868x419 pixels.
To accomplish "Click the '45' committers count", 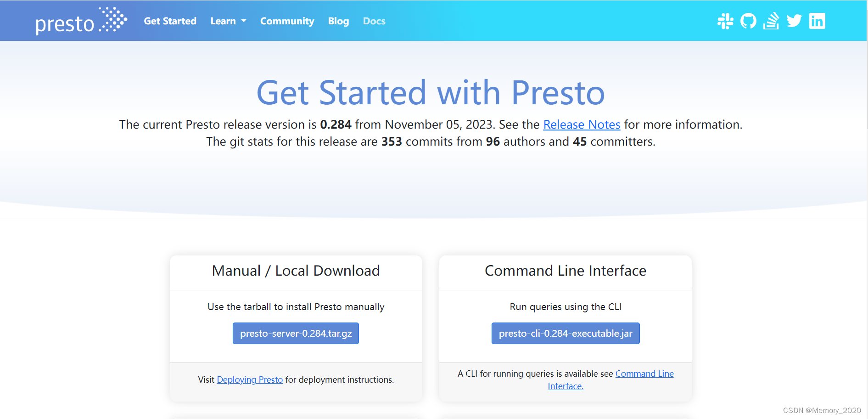I will (x=580, y=142).
